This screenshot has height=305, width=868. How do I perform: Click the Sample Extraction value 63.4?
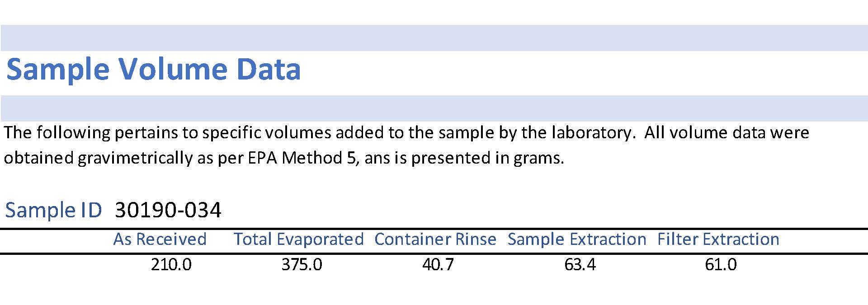pyautogui.click(x=580, y=265)
